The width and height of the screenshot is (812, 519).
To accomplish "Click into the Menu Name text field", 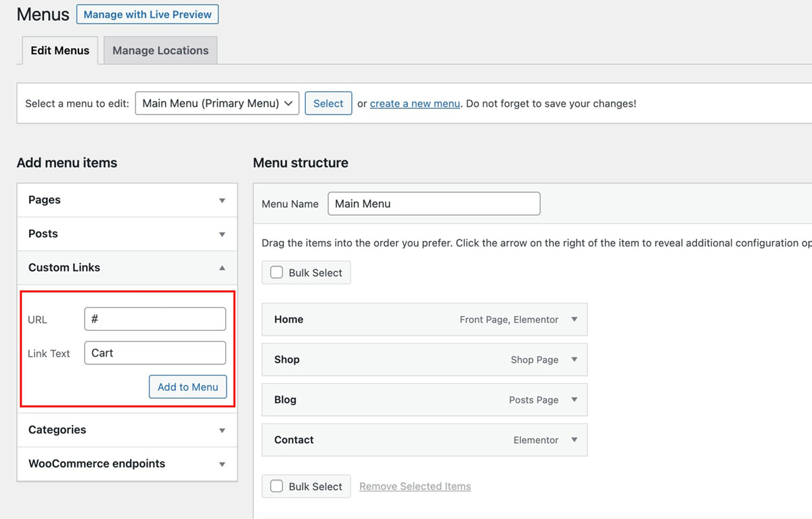I will tap(434, 204).
